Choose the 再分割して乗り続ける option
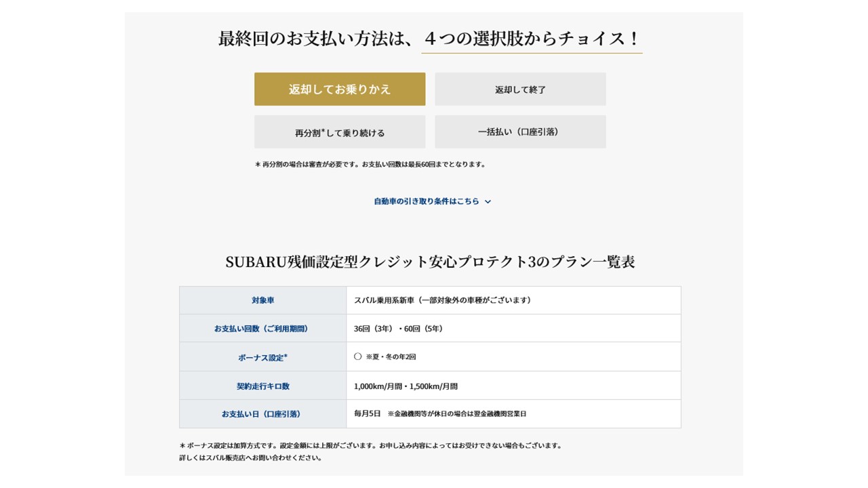Image resolution: width=868 pixels, height=488 pixels. [340, 132]
